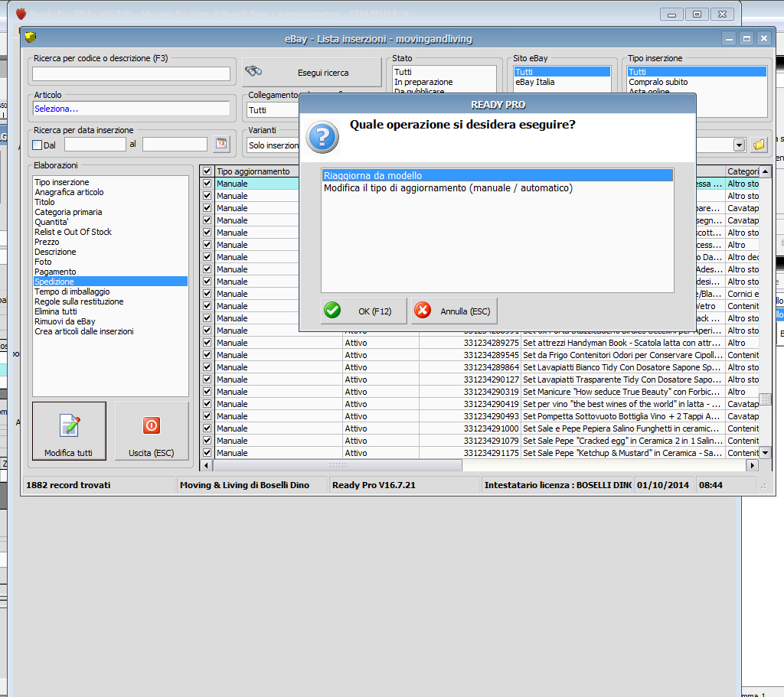Click the green checkmark OK icon

332,311
